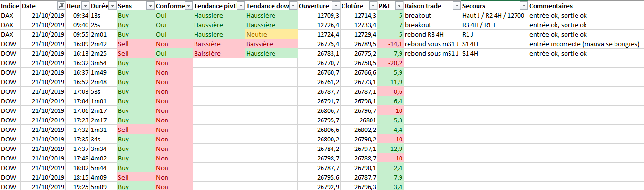Open the active Date column filter
Screen dimensions: 644x190
click(61, 6)
